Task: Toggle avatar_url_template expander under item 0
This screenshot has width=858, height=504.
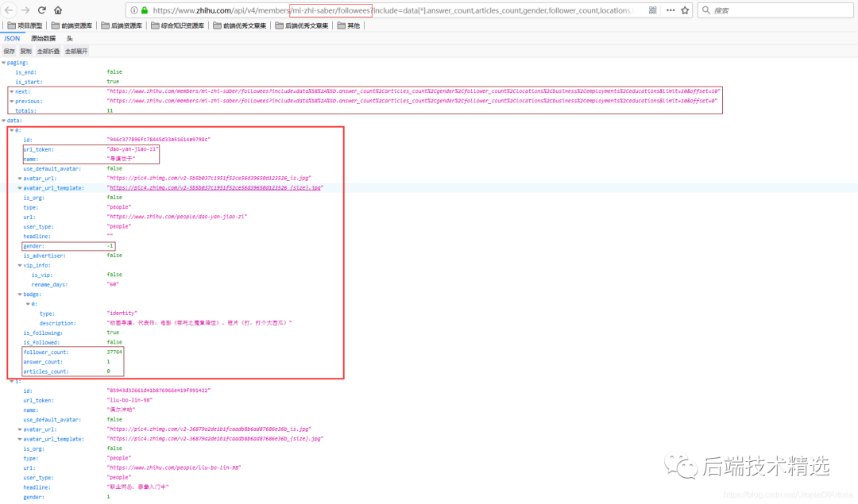Action: (x=20, y=188)
